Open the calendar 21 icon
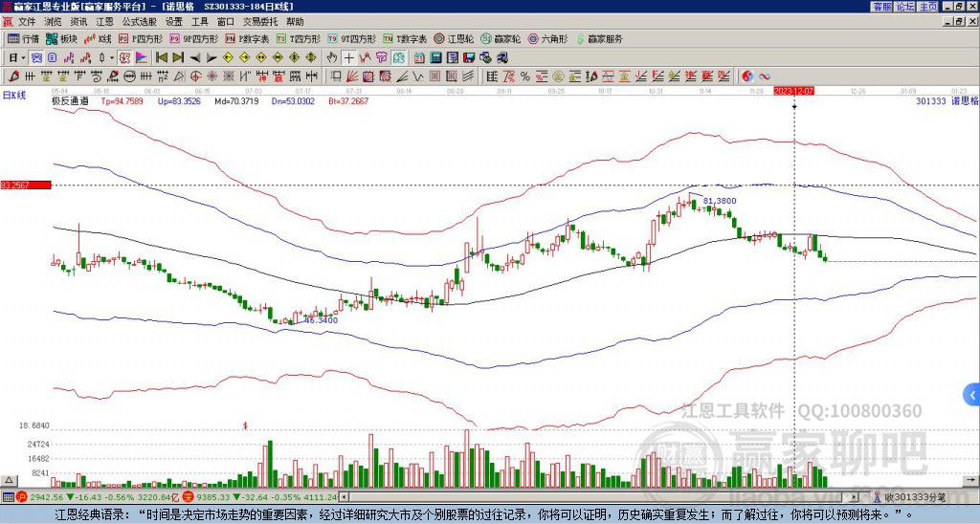980x524 pixels. click(419, 58)
